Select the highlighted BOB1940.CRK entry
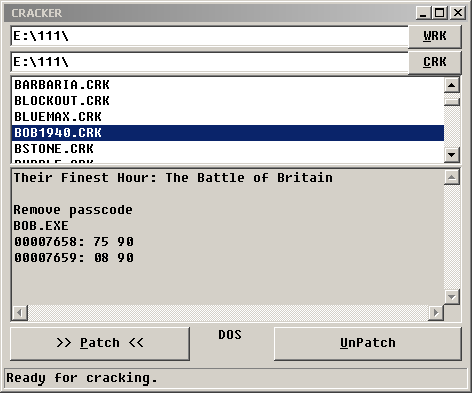Screen dimensions: 472x393 pos(228,133)
